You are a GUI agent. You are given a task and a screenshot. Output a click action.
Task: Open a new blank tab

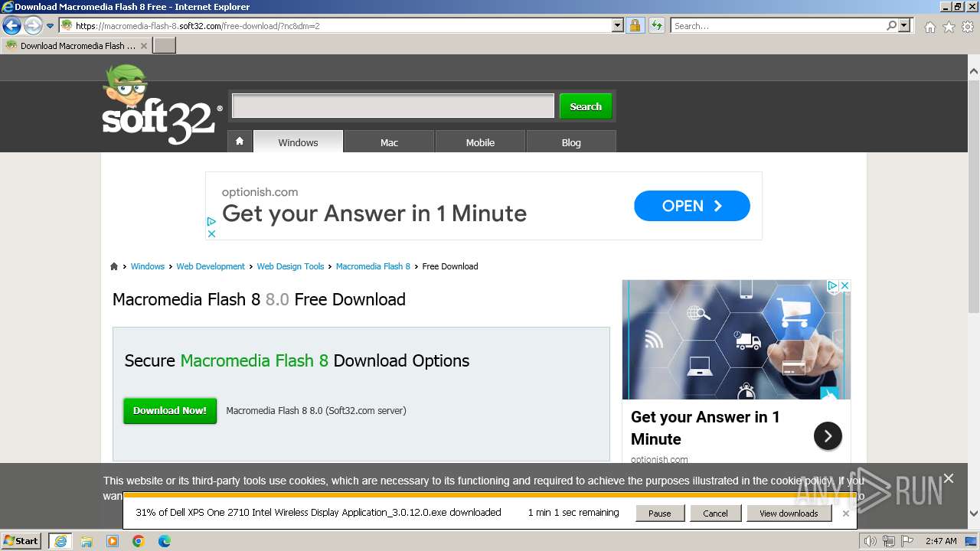pos(165,45)
